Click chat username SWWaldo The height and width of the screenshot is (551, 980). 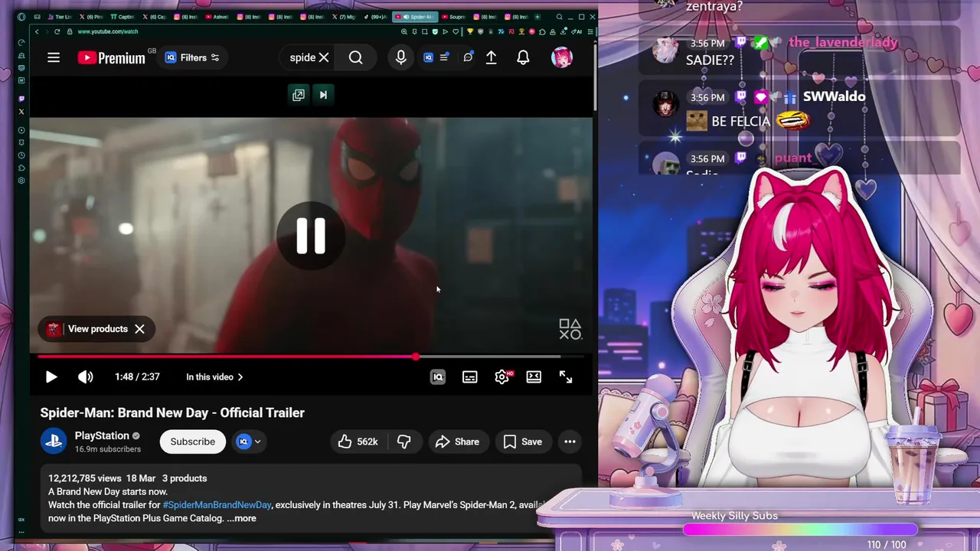[x=834, y=96]
